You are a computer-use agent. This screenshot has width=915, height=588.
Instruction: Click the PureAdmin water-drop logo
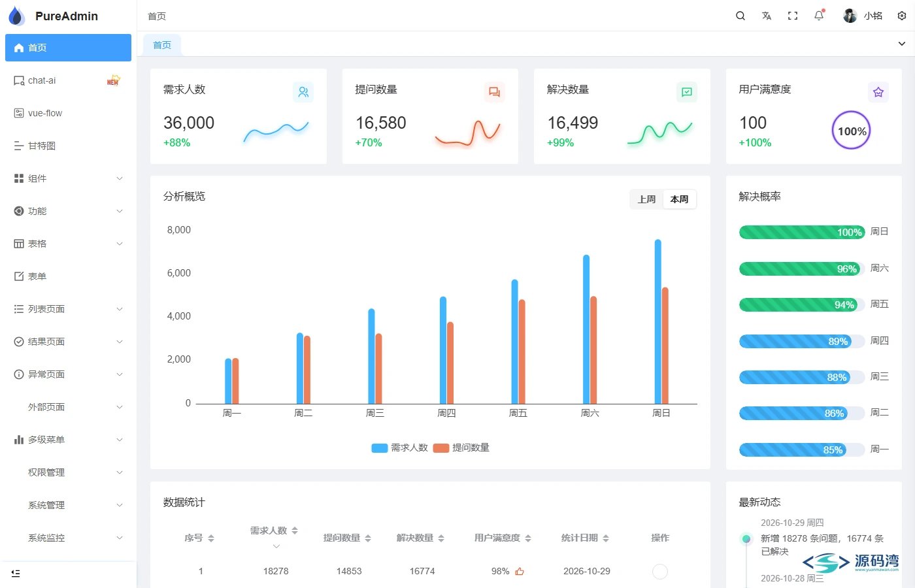tap(17, 16)
